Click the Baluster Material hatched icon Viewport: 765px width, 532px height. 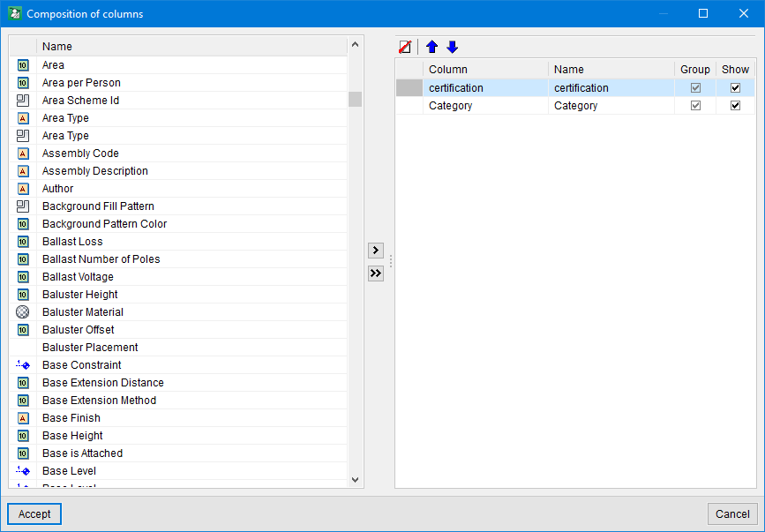coord(23,312)
